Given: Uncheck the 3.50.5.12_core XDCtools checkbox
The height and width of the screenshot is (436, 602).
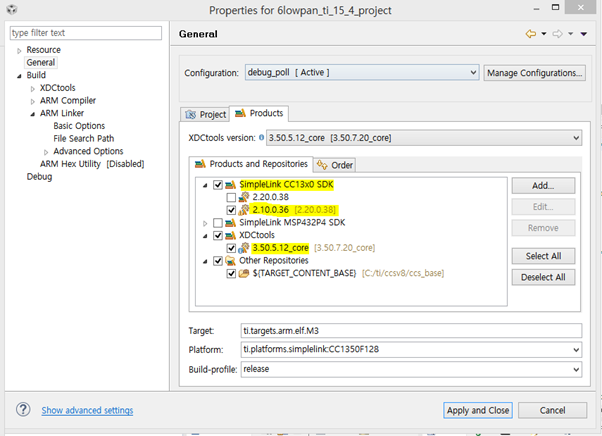Looking at the screenshot, I should pos(231,247).
